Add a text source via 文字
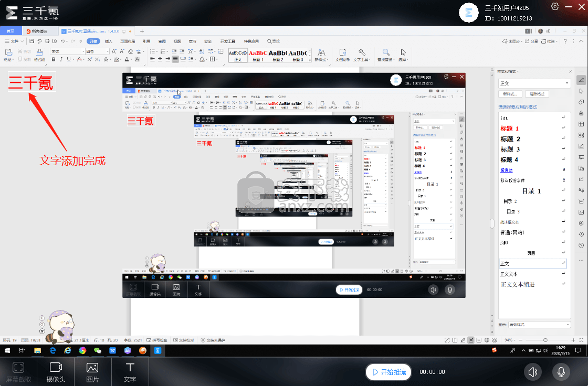The image size is (588, 386). (130, 372)
